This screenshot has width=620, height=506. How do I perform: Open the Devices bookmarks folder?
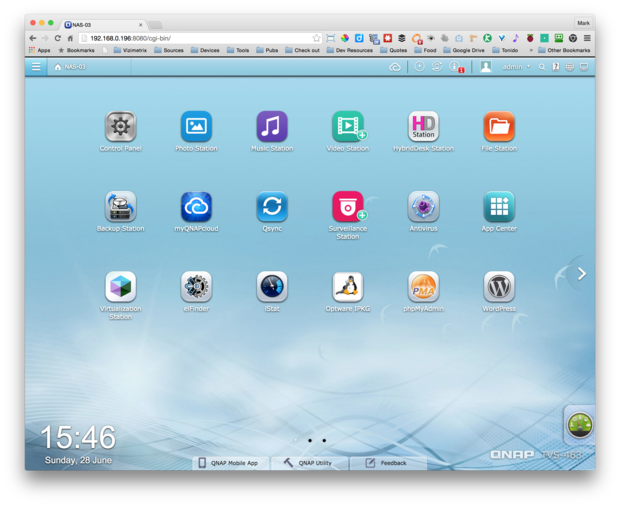[x=205, y=50]
